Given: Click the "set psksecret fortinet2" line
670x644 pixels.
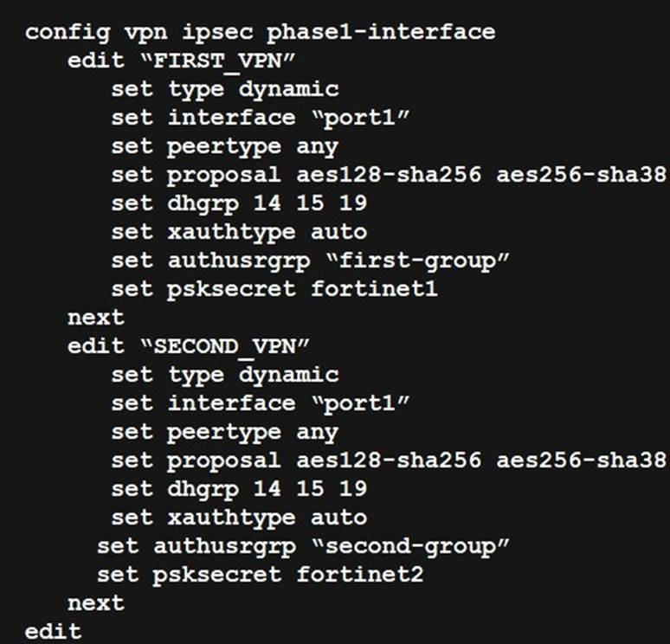Looking at the screenshot, I should pos(260,574).
